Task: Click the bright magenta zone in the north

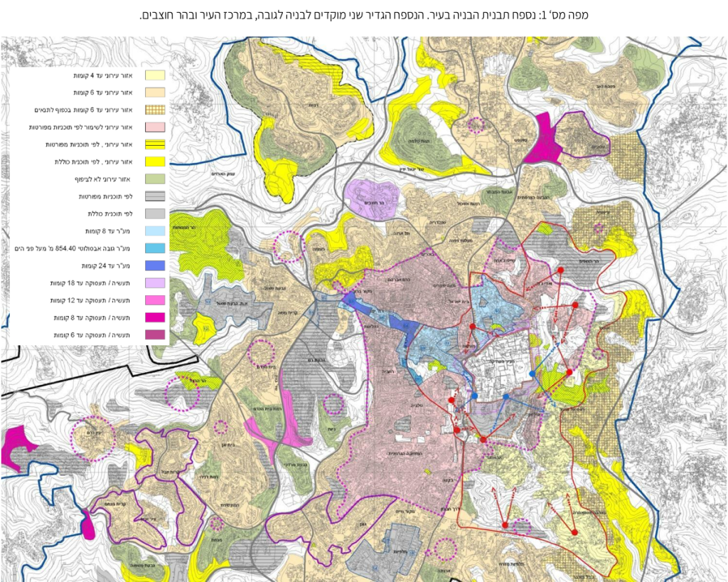Action: pos(546,139)
